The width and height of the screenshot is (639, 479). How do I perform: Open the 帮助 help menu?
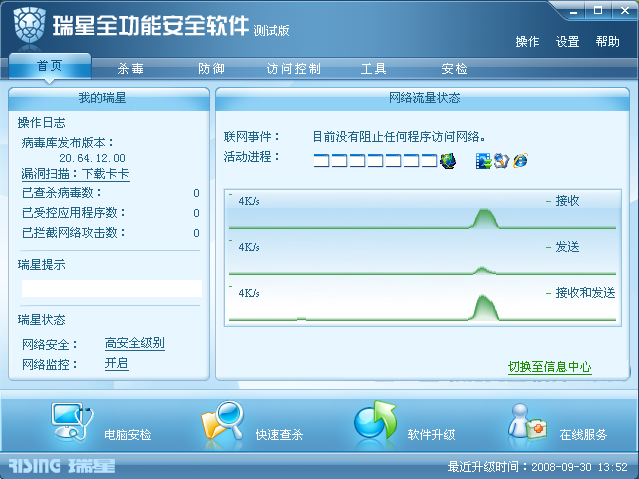point(607,42)
